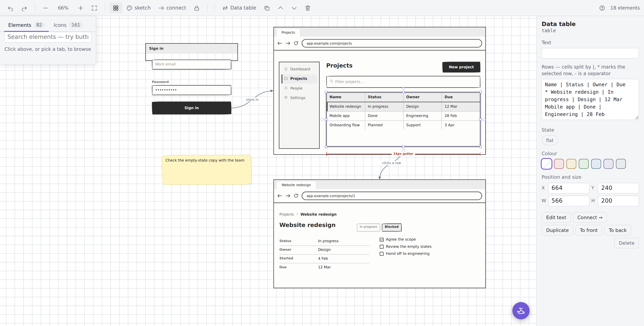The height and width of the screenshot is (326, 644).
Task: Undo the last action
Action: pos(10,8)
